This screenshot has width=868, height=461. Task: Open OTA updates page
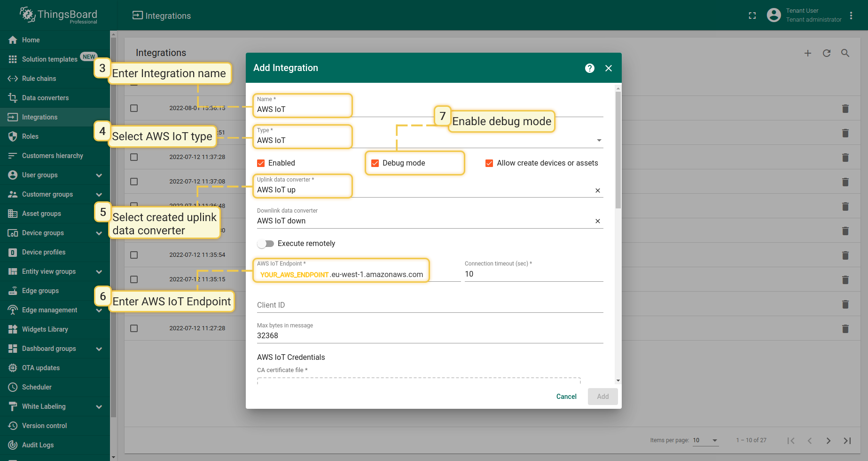pyautogui.click(x=55, y=368)
